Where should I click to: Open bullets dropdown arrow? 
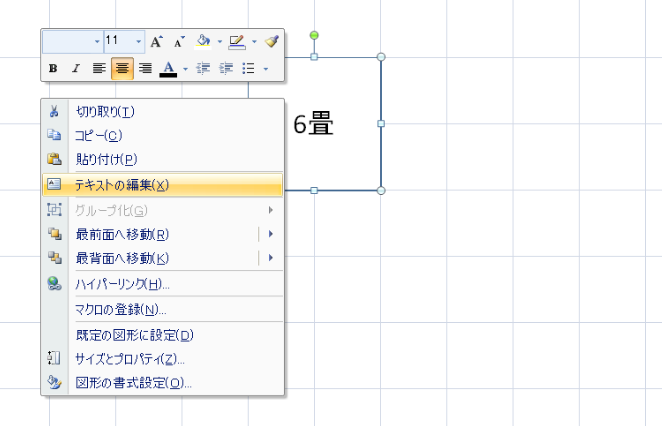click(x=266, y=69)
